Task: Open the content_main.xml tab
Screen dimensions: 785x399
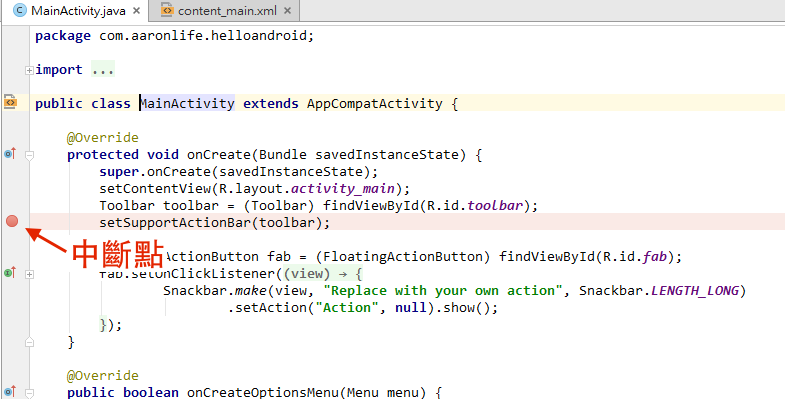Action: (x=224, y=11)
